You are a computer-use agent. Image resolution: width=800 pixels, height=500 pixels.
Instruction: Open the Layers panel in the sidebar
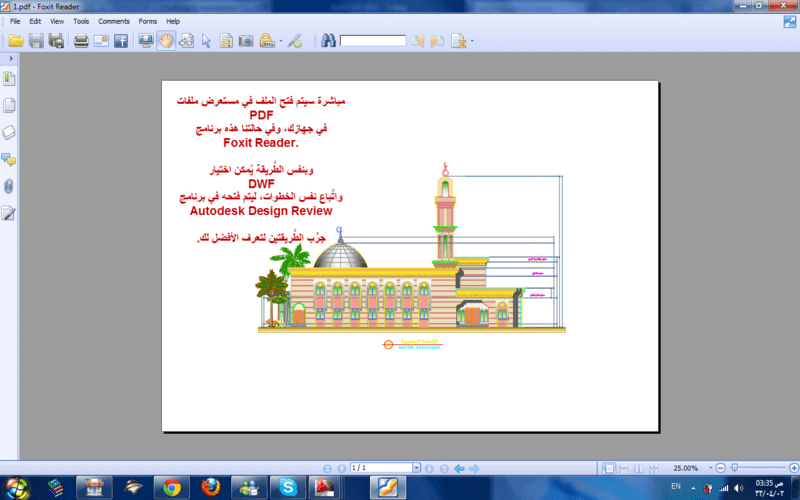click(9, 132)
